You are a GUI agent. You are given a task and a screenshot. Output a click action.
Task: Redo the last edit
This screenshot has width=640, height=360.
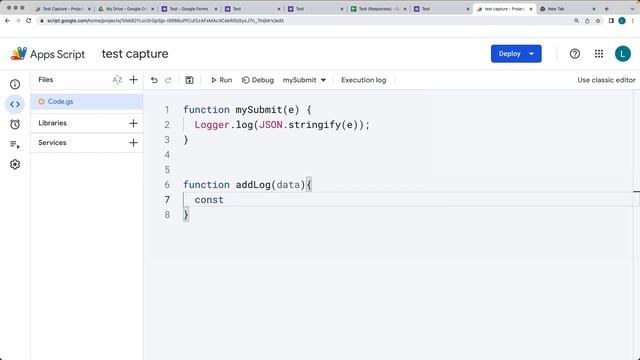coord(168,80)
